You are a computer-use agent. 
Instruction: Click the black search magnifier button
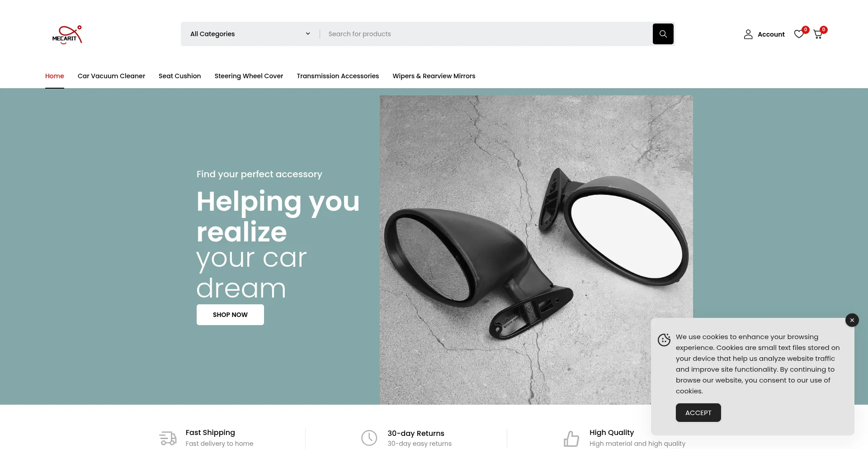pos(663,34)
